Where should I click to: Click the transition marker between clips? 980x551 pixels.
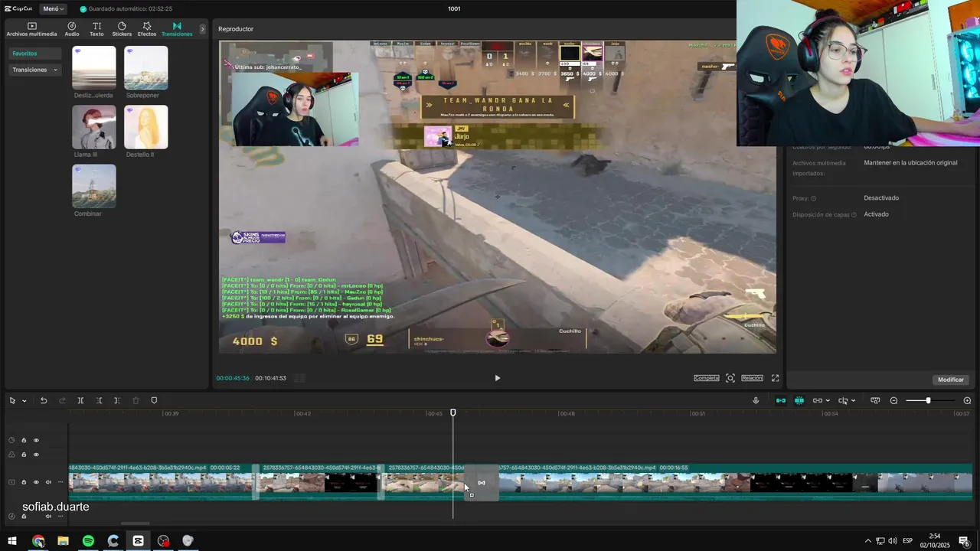pos(482,483)
